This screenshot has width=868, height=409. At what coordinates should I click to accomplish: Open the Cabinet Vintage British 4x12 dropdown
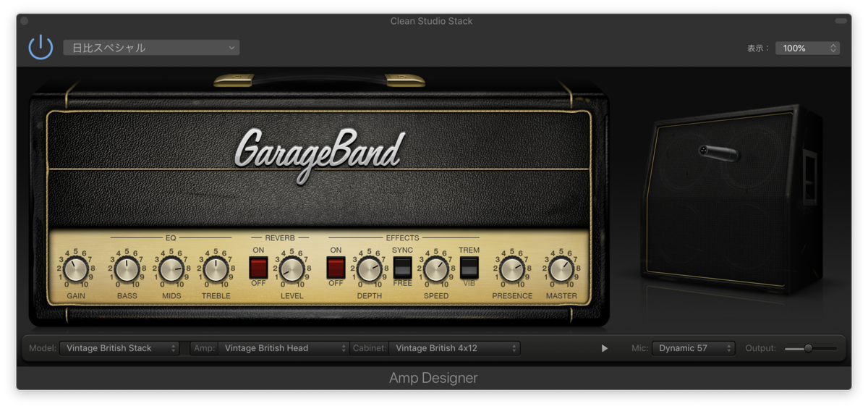(454, 348)
